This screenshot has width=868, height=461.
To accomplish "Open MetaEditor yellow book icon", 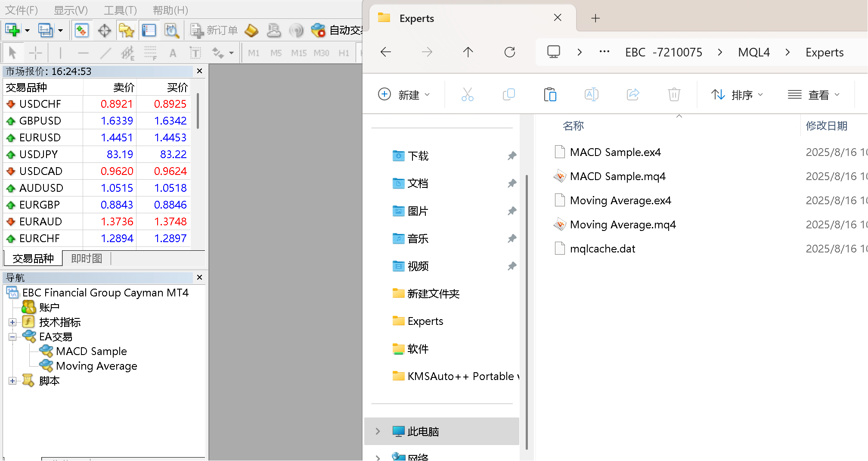I will point(251,30).
